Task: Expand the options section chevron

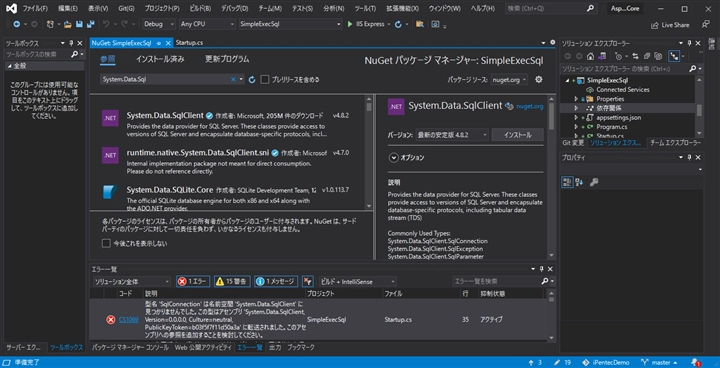Action: coord(393,158)
